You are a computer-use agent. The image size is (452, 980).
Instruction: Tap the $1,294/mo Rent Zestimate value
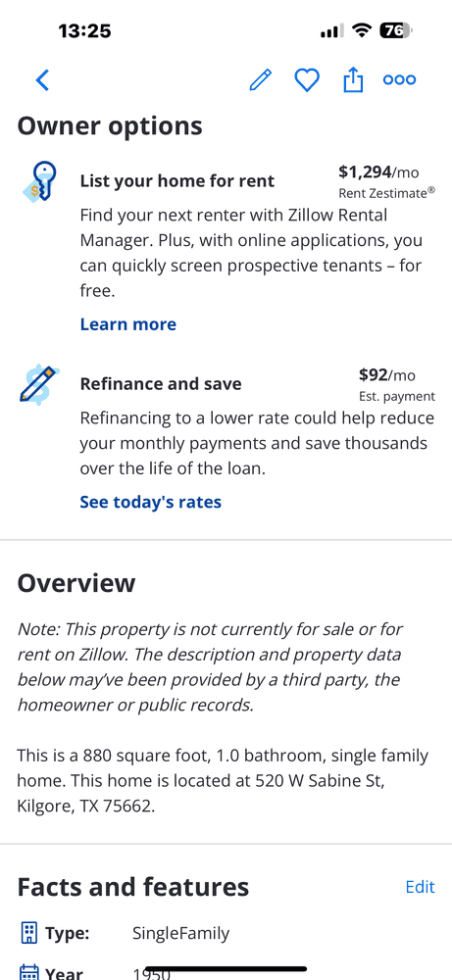point(378,171)
